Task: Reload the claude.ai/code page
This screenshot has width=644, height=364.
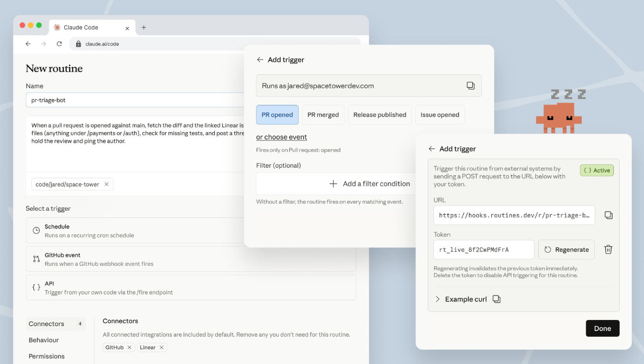Action: pos(59,44)
